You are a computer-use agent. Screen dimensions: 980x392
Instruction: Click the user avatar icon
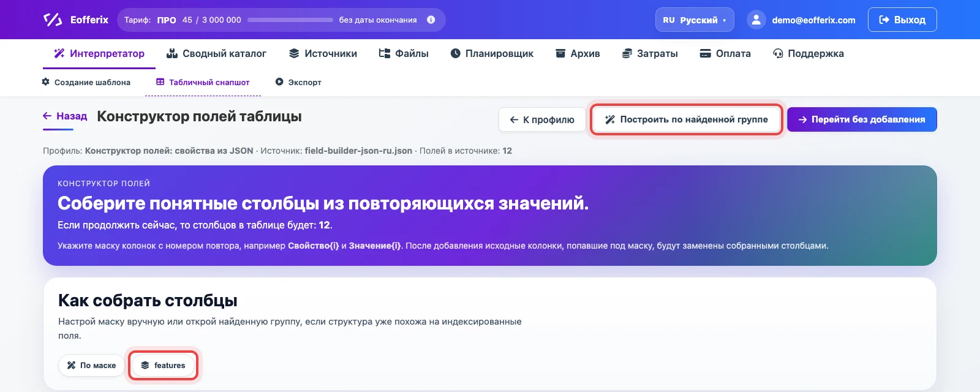tap(756, 20)
